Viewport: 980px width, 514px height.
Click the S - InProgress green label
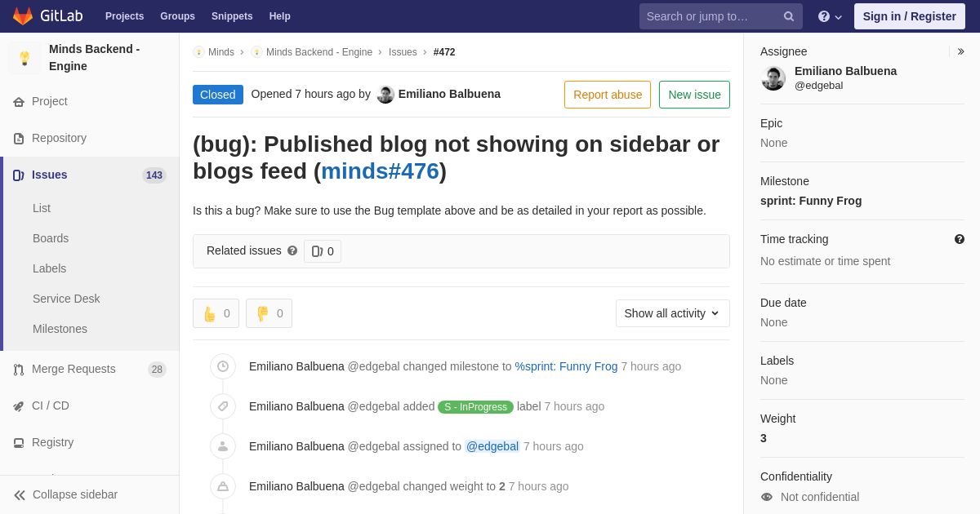[x=475, y=406]
